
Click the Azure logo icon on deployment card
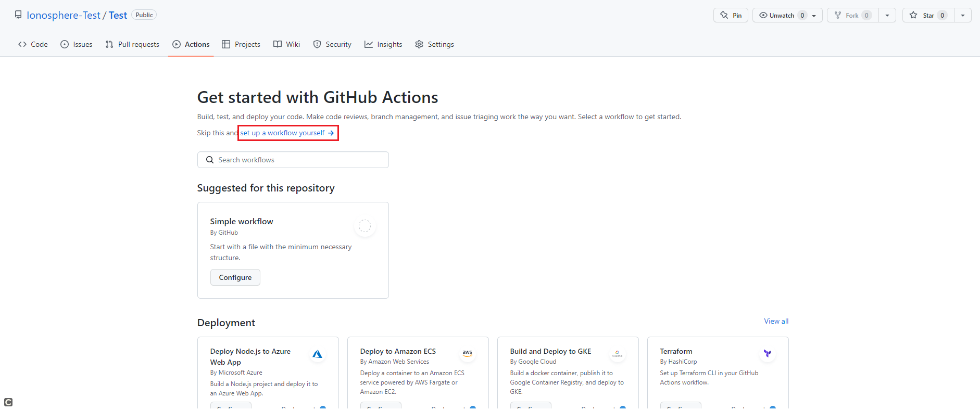pyautogui.click(x=317, y=354)
